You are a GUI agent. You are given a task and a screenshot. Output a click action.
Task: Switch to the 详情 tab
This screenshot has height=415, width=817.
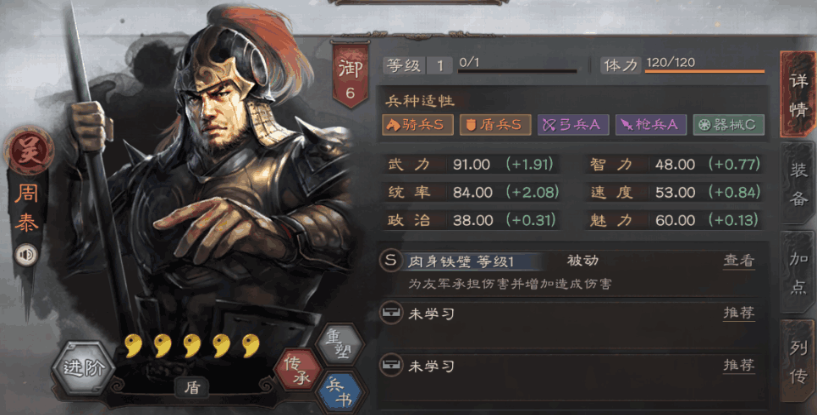[798, 95]
